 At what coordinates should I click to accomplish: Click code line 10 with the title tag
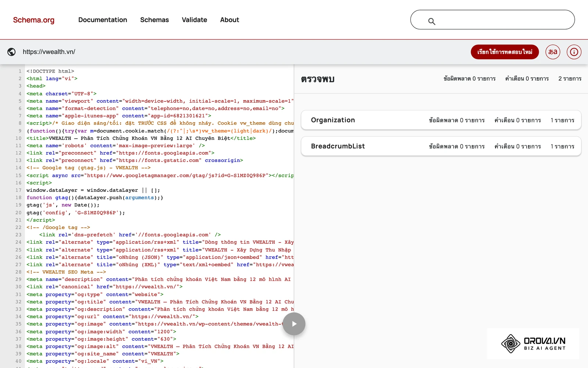point(141,138)
